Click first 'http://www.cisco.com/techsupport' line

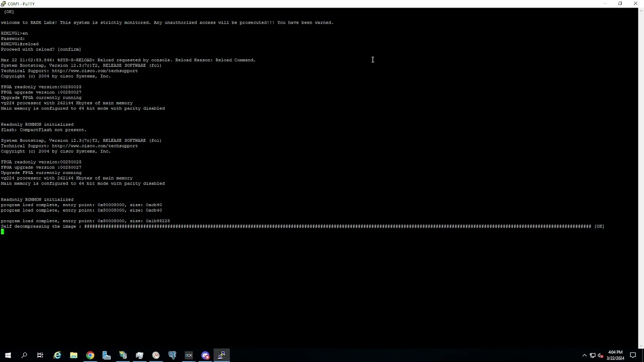click(69, 71)
